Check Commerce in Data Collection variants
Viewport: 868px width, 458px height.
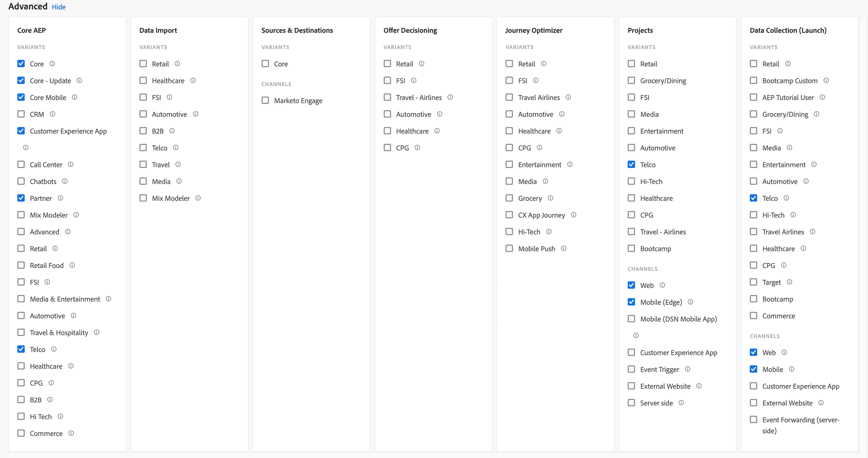point(753,315)
